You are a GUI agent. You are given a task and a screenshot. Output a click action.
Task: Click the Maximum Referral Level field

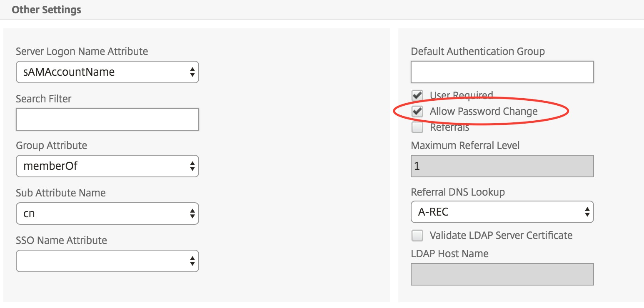502,166
